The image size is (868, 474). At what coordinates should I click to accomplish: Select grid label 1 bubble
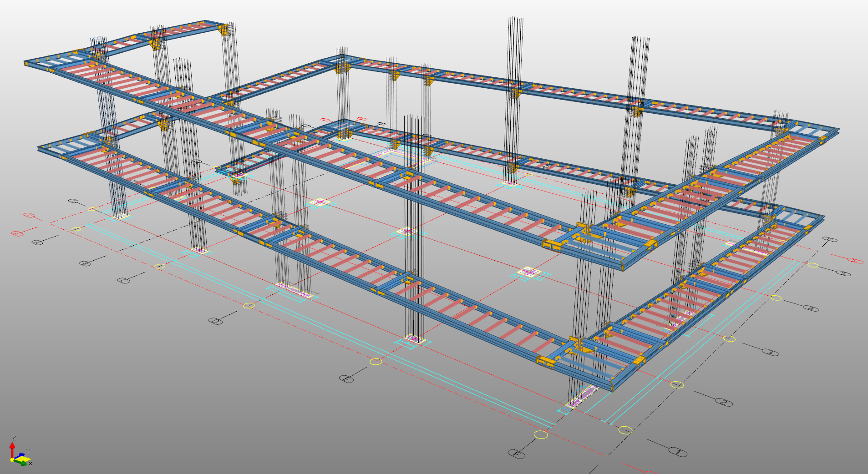click(x=677, y=452)
